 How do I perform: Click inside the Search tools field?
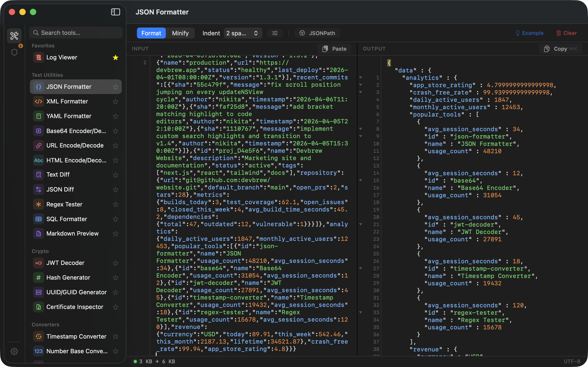75,33
